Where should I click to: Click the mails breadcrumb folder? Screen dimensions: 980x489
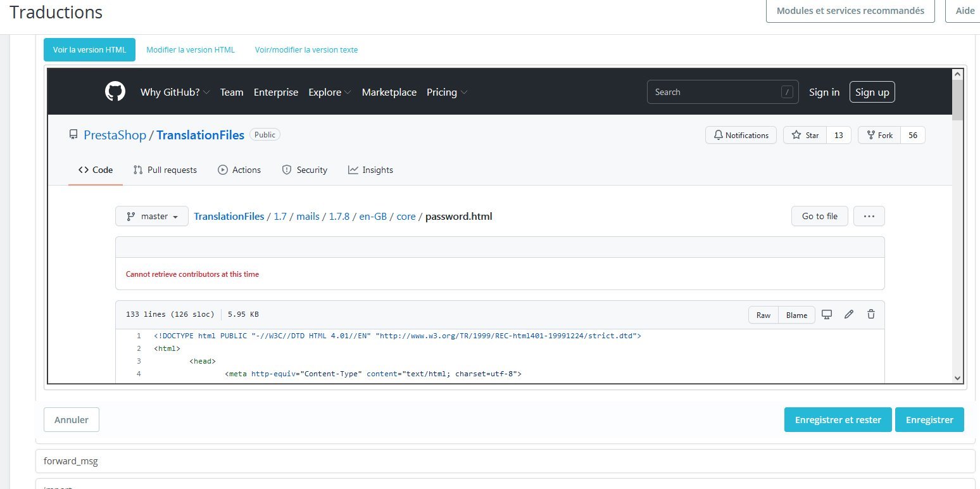pos(308,216)
